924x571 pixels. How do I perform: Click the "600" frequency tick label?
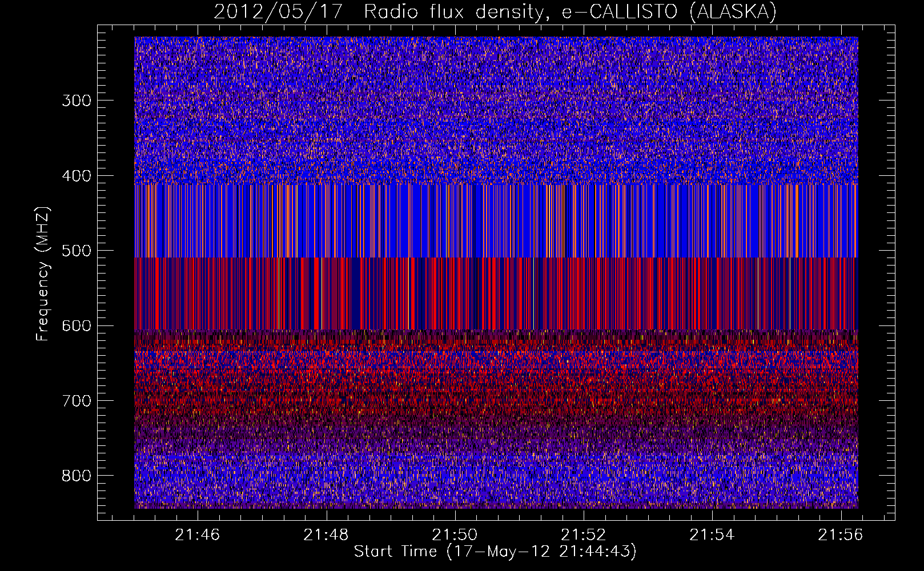pyautogui.click(x=77, y=326)
